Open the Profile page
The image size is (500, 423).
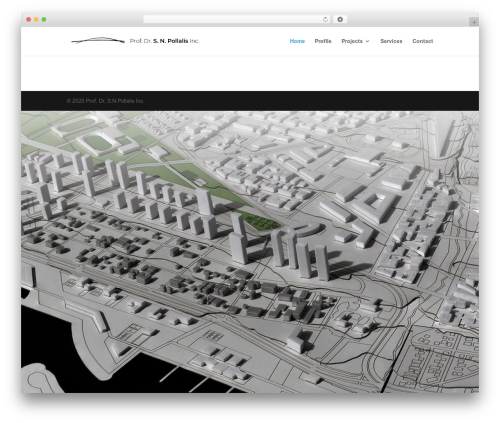(323, 41)
